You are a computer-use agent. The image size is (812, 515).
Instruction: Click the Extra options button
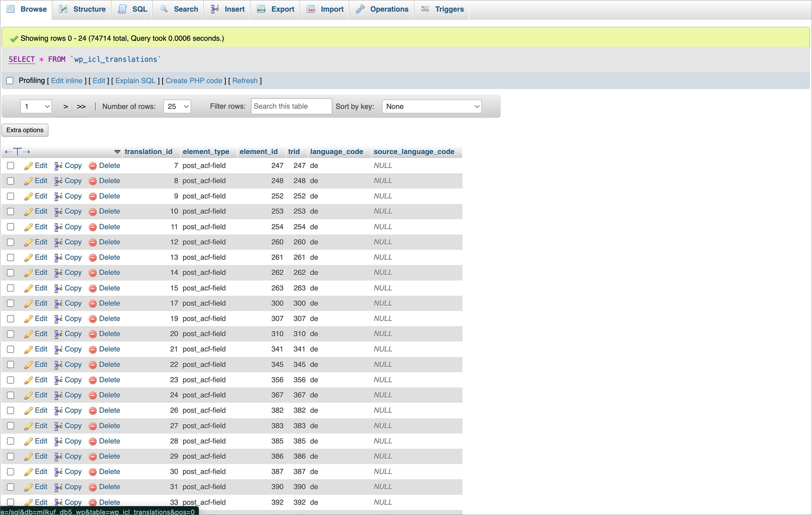[x=25, y=130]
